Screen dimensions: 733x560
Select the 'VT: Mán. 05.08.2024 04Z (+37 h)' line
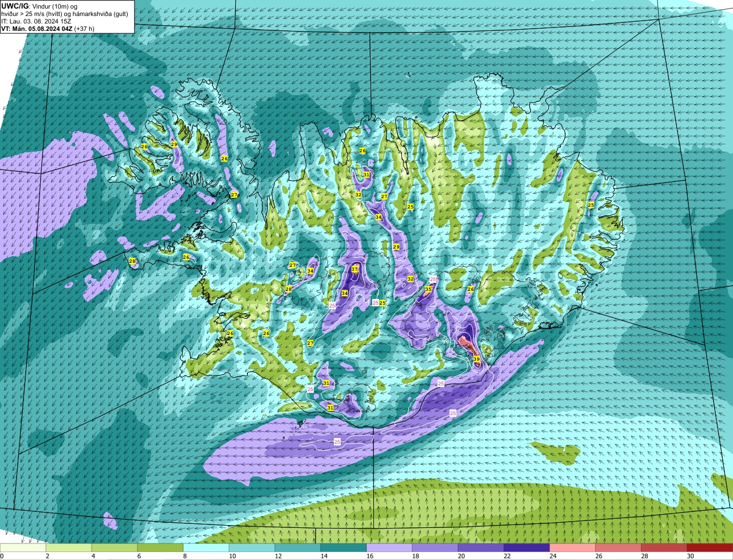(48, 28)
